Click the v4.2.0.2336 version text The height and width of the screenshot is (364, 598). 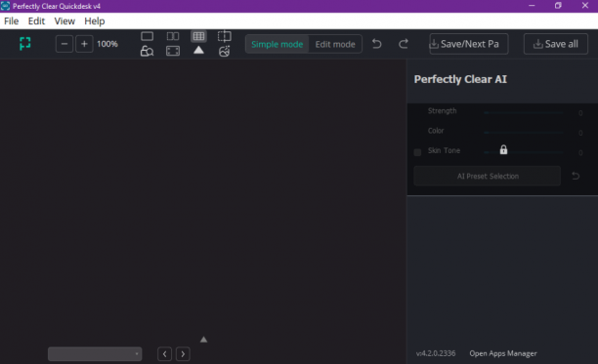436,353
